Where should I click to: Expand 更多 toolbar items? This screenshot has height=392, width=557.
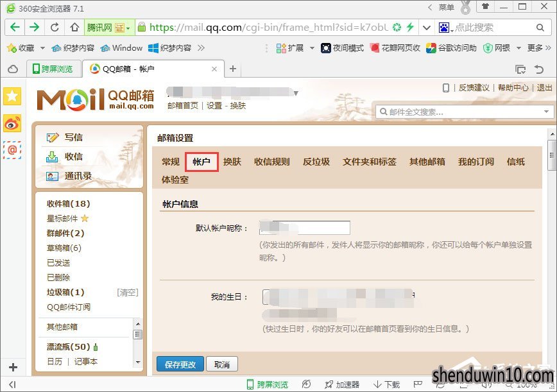coord(539,48)
